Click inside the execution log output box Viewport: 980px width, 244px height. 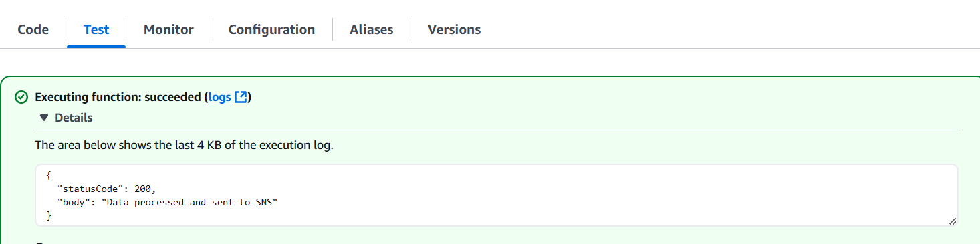click(497, 195)
